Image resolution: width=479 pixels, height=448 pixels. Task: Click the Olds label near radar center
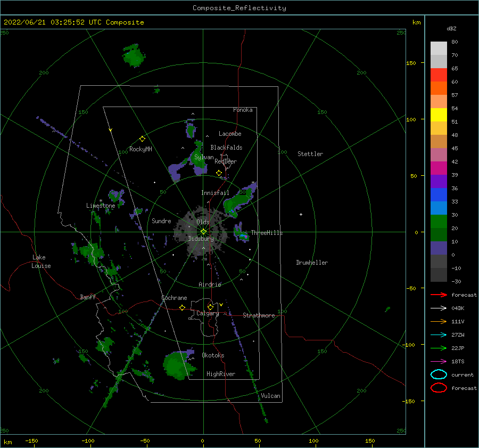(203, 222)
